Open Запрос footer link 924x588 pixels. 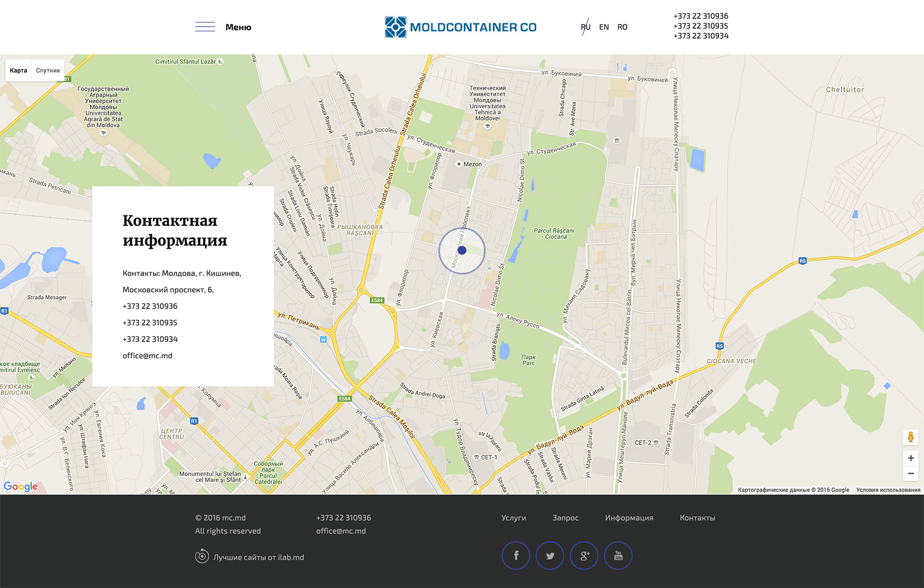coord(565,518)
